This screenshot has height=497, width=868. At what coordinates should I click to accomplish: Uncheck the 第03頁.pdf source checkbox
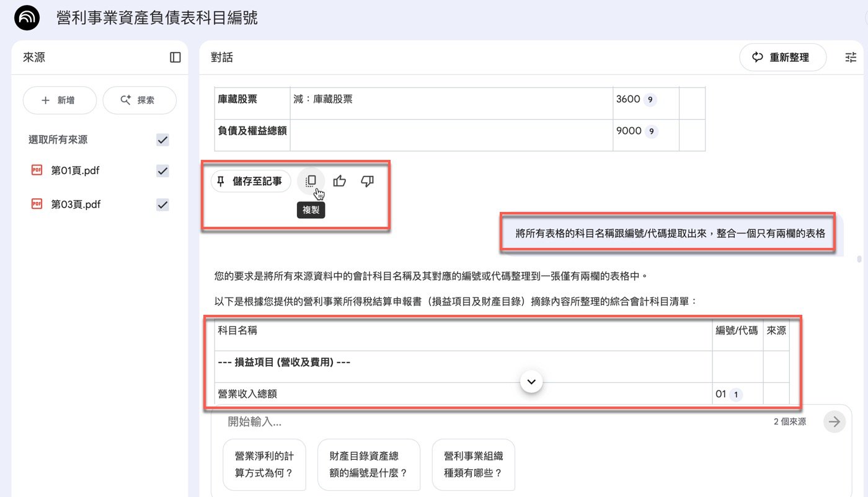point(162,204)
